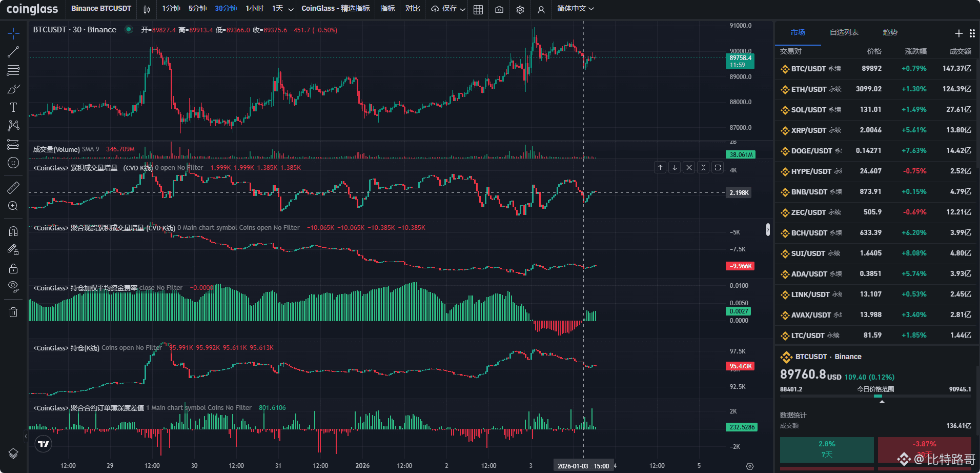This screenshot has width=980, height=473.
Task: Select the DOGE/USDT perpetual row
Action: coord(876,151)
